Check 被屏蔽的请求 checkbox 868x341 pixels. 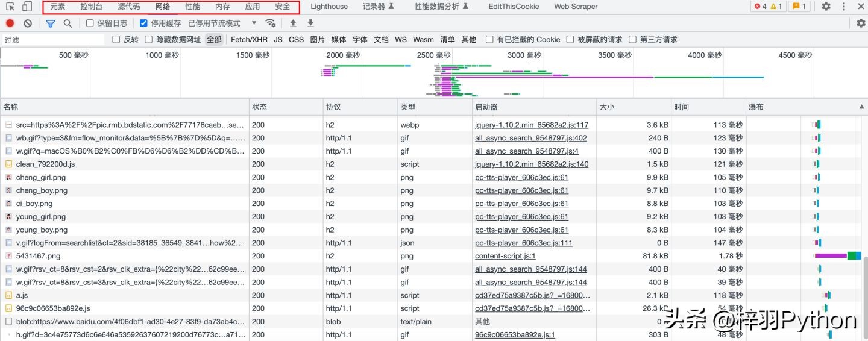click(x=570, y=40)
